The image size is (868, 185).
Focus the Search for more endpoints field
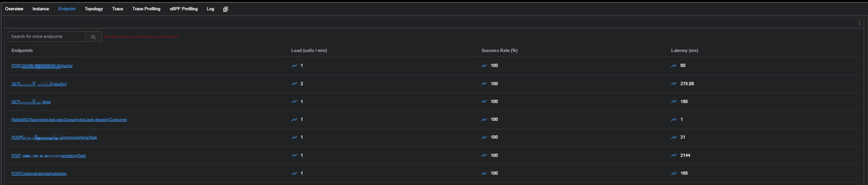tap(47, 37)
